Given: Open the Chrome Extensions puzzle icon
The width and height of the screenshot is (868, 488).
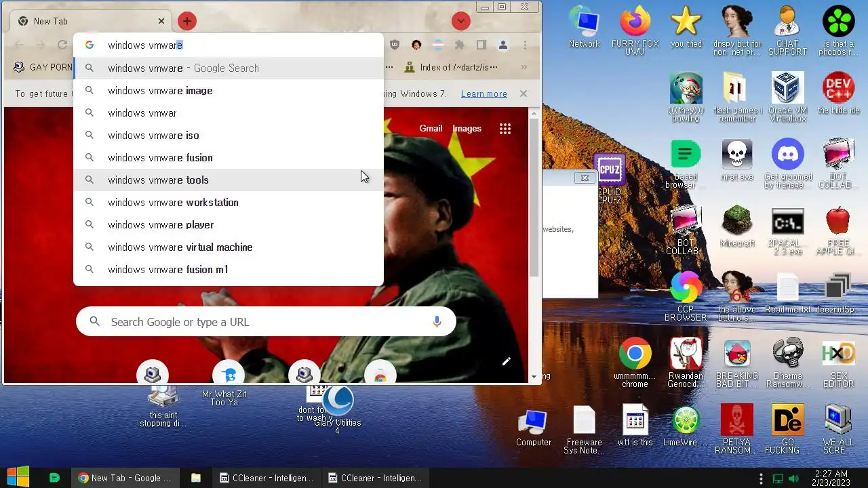Looking at the screenshot, I should click(x=460, y=45).
